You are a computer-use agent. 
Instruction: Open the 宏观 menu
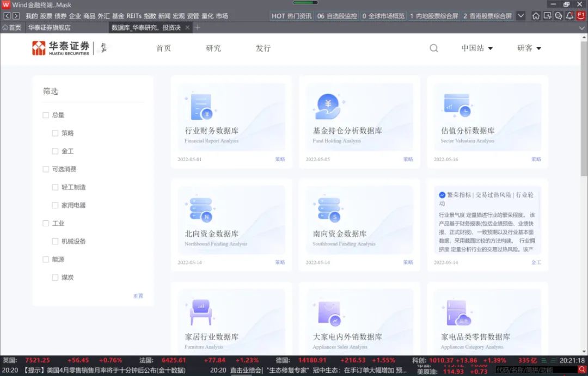tap(179, 16)
